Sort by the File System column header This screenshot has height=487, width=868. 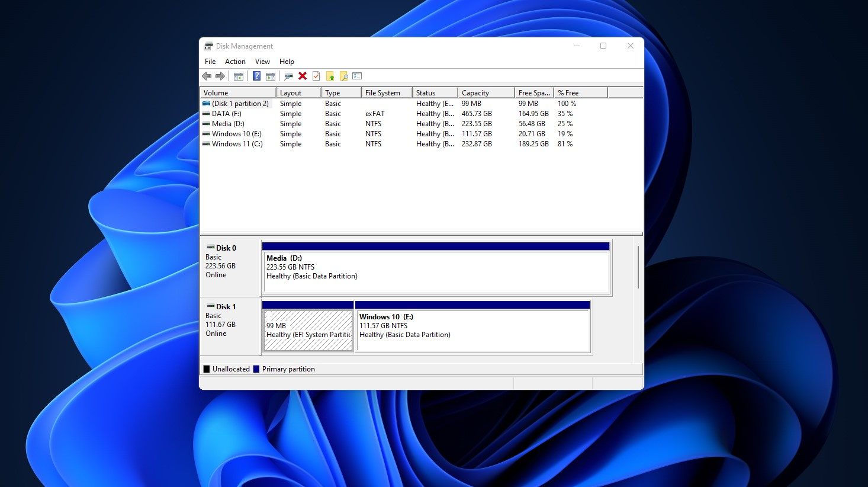pos(387,92)
